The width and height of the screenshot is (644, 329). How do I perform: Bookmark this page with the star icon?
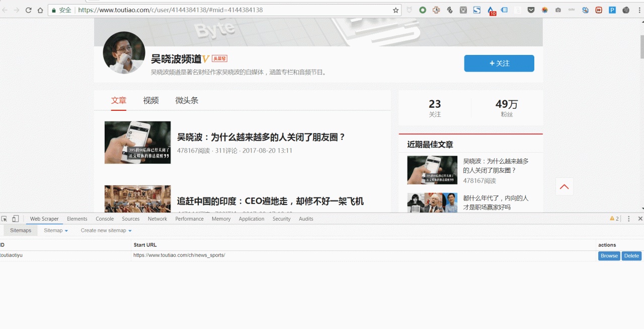[396, 10]
